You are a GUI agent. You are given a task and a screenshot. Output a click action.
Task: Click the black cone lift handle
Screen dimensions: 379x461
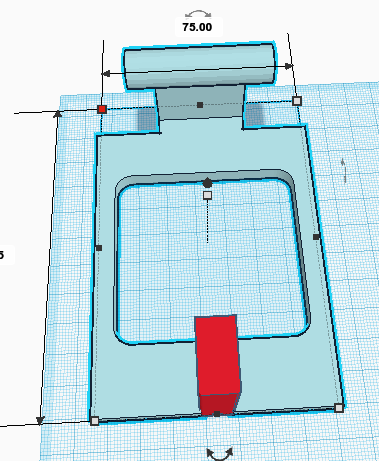pyautogui.click(x=207, y=183)
